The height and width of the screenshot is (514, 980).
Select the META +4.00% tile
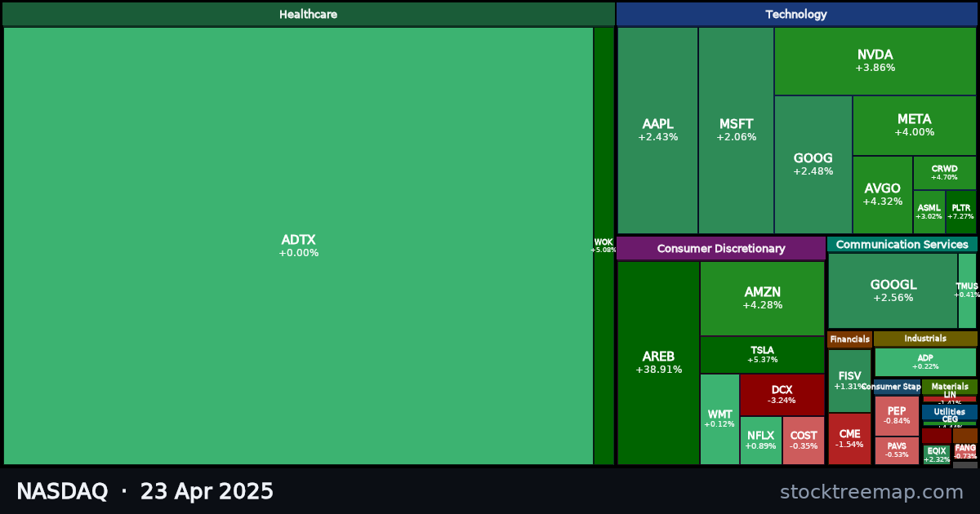(915, 126)
